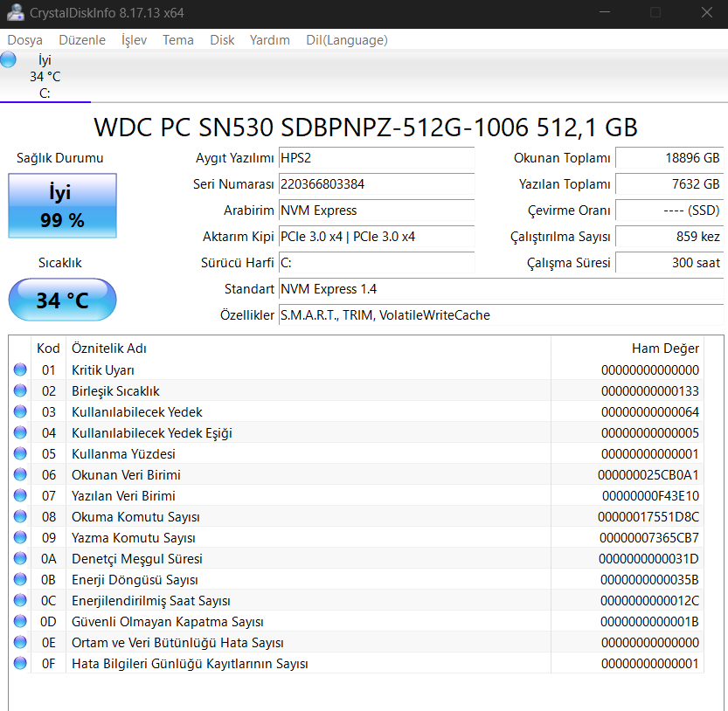Select the Okunan Veri Birimi attribute name
This screenshot has width=728, height=711.
click(126, 475)
